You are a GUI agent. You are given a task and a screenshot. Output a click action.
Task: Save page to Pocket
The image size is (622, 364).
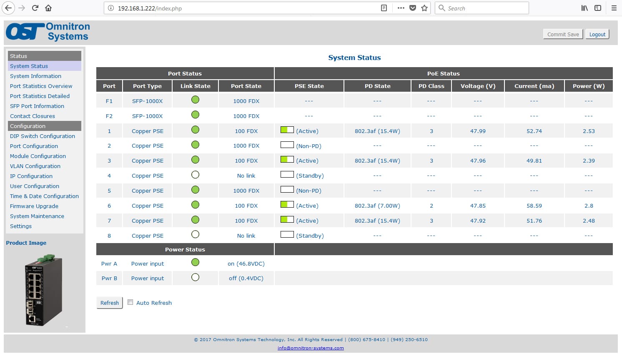pyautogui.click(x=413, y=8)
